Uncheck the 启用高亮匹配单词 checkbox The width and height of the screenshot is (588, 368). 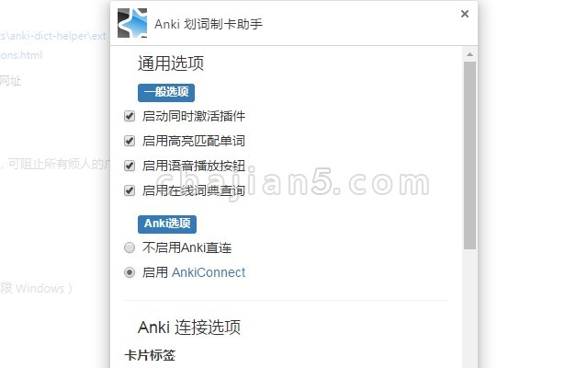click(130, 141)
